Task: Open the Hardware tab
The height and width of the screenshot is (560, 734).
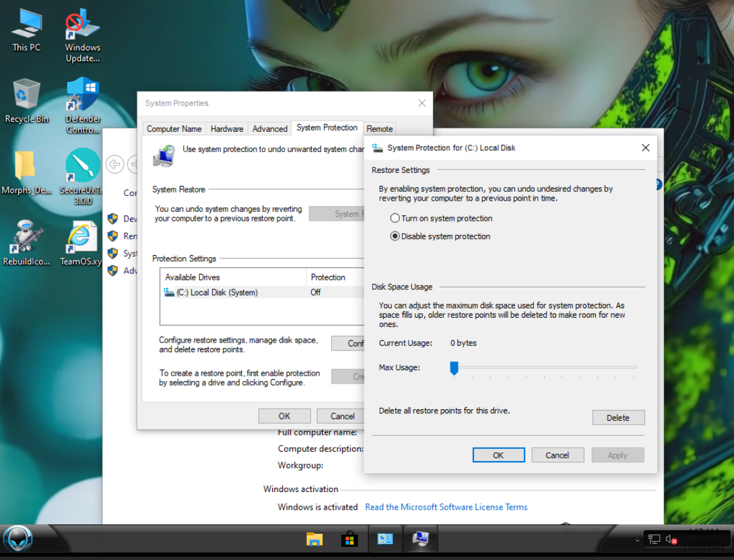Action: point(227,129)
